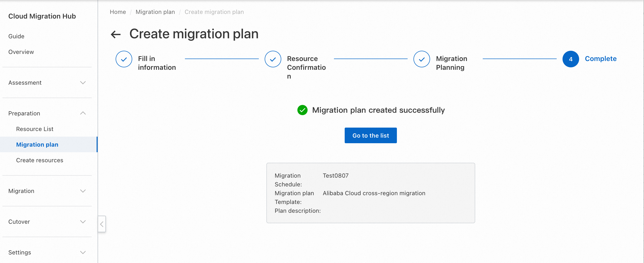
Task: Click the green success checkmark icon
Action: [302, 110]
